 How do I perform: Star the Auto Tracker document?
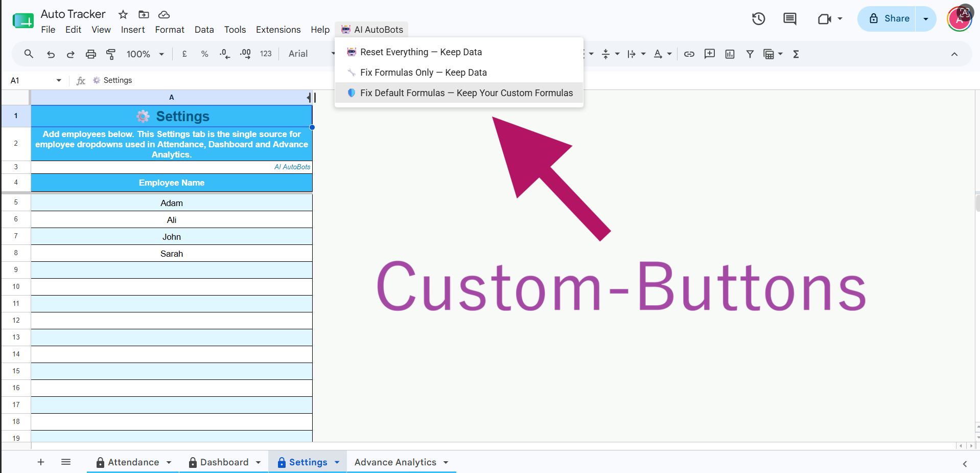(123, 14)
